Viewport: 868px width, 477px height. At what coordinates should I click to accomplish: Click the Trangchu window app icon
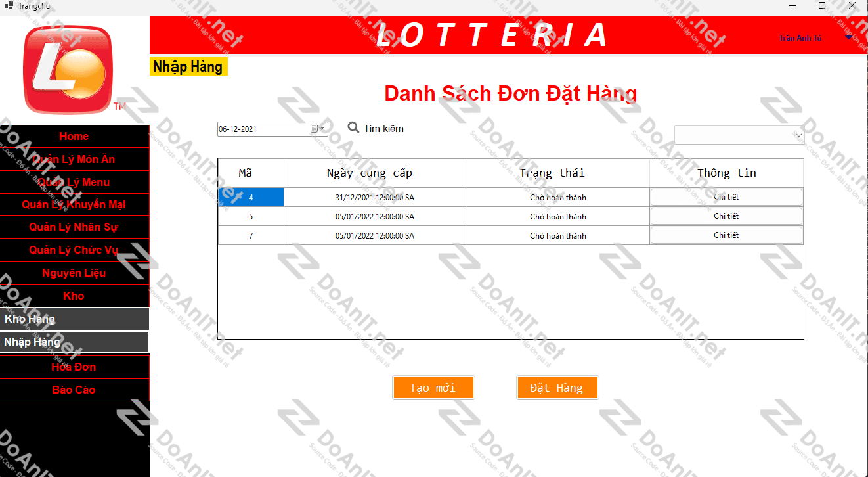[9, 5]
